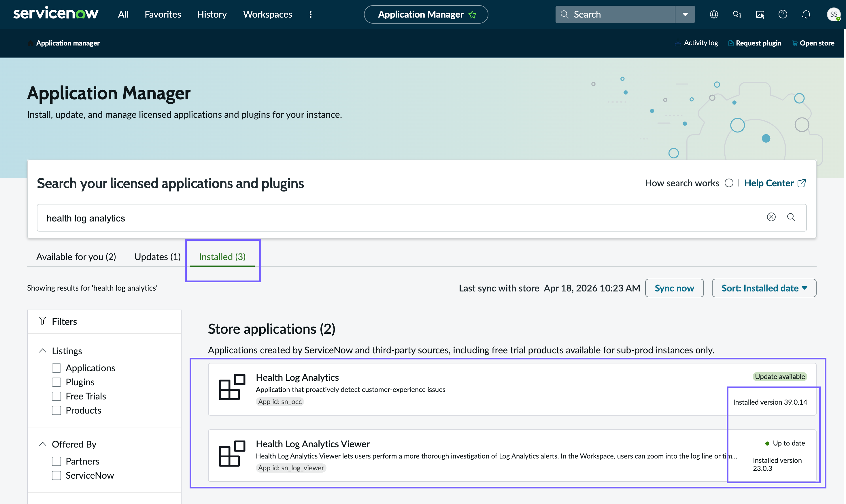The image size is (846, 504).
Task: Click the Filters funnel icon
Action: coord(42,321)
